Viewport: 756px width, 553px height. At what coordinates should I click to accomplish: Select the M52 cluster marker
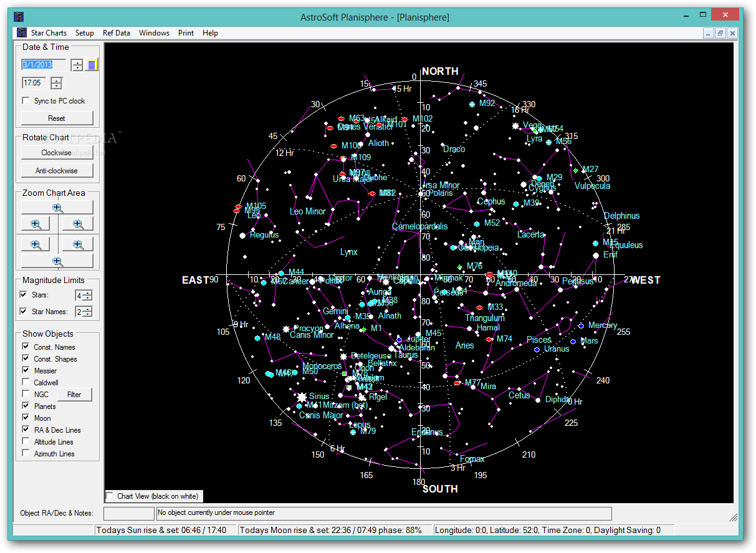[x=477, y=223]
